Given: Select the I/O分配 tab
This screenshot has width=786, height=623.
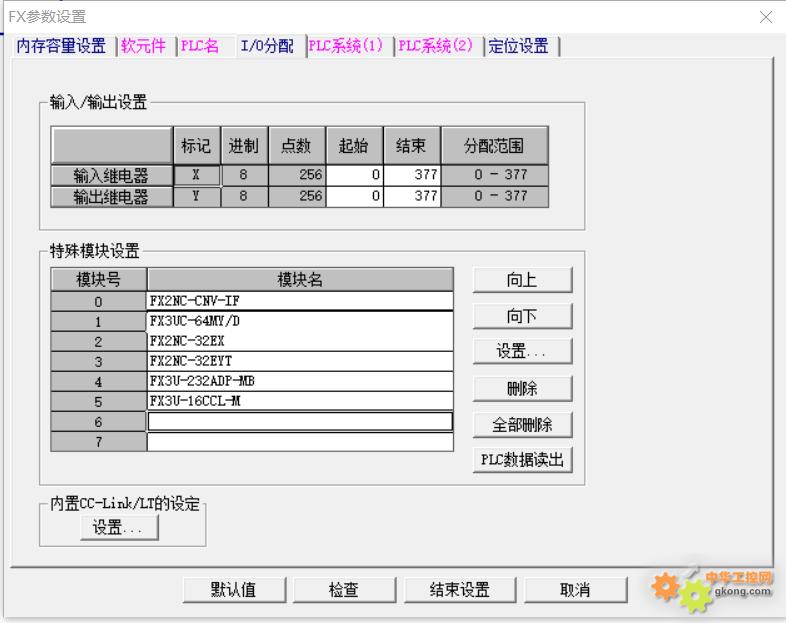Looking at the screenshot, I should point(268,46).
